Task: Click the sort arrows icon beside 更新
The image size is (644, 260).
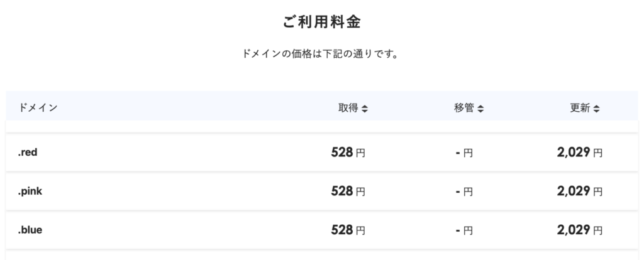Action: [x=596, y=109]
